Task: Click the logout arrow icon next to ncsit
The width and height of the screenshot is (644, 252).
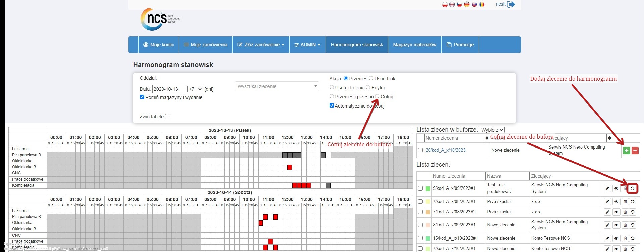Action: 511,4
